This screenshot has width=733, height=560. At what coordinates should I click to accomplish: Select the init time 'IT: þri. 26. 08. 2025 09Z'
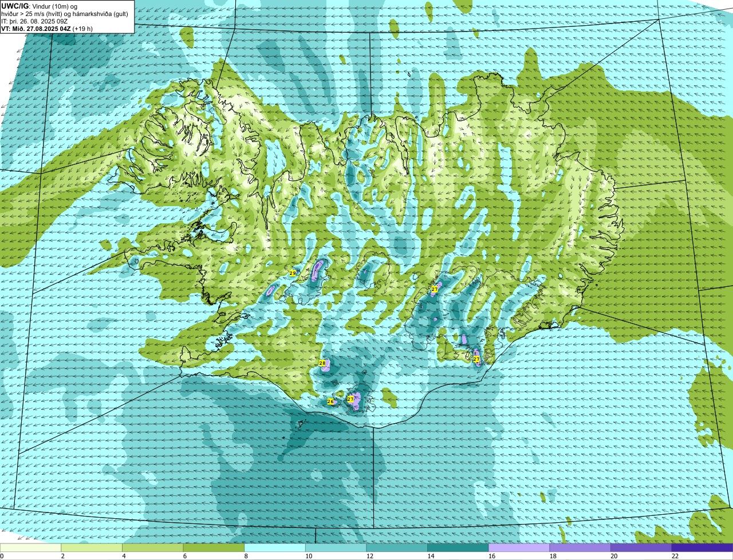35,21
